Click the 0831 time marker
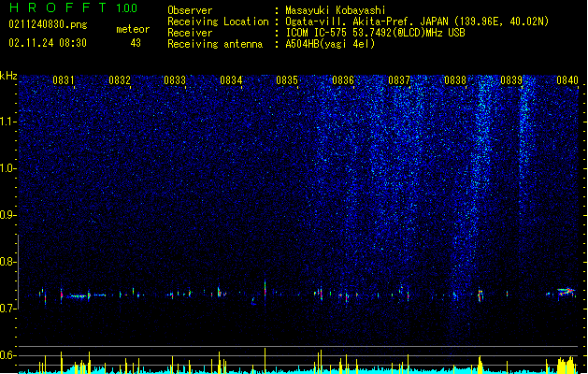The height and width of the screenshot is (374, 588). coord(63,80)
